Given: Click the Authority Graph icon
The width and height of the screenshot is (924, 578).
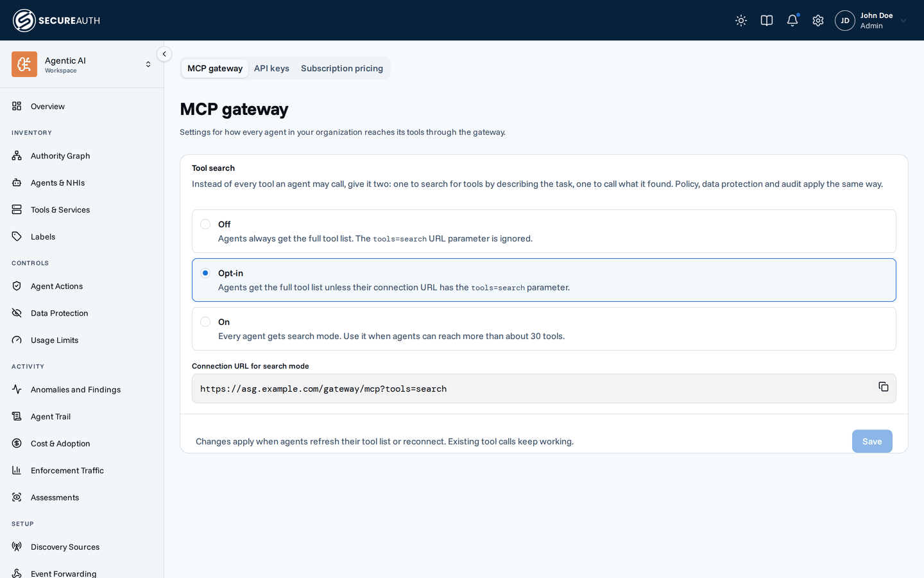Looking at the screenshot, I should (17, 155).
